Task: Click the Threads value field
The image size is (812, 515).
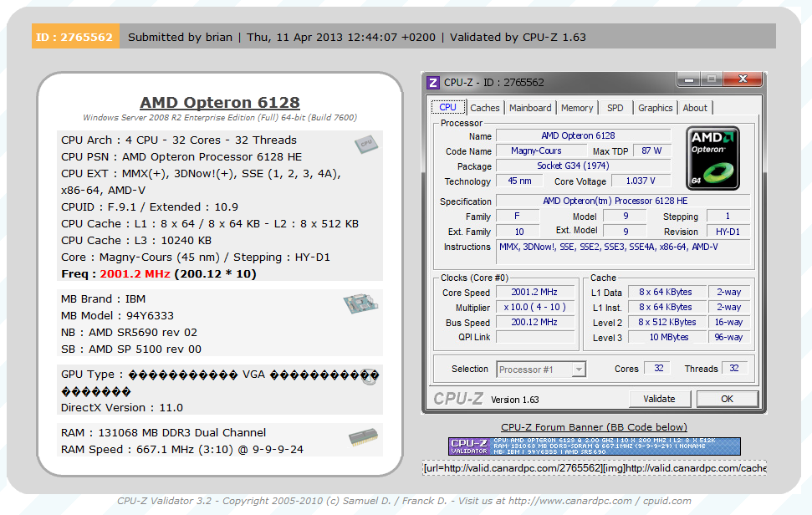Action: [x=734, y=368]
